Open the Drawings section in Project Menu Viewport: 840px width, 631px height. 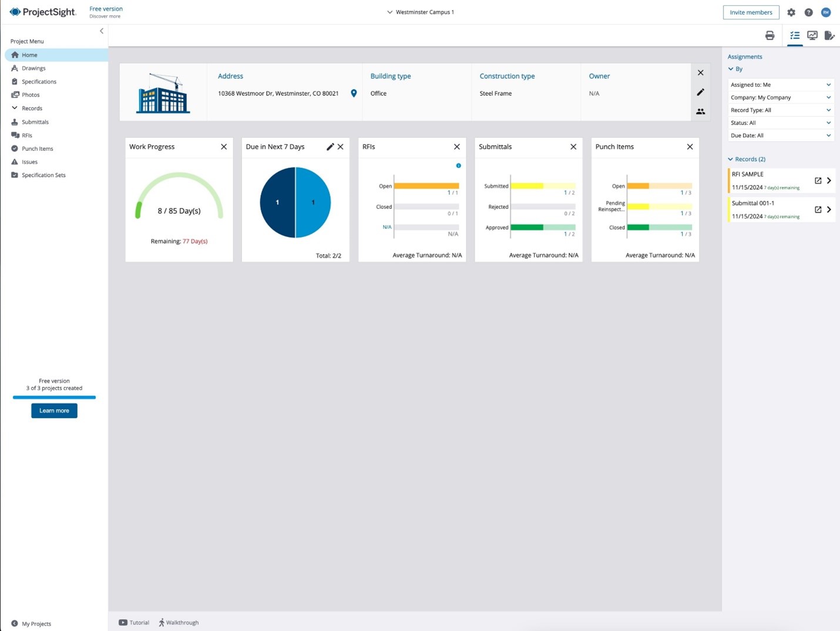33,68
